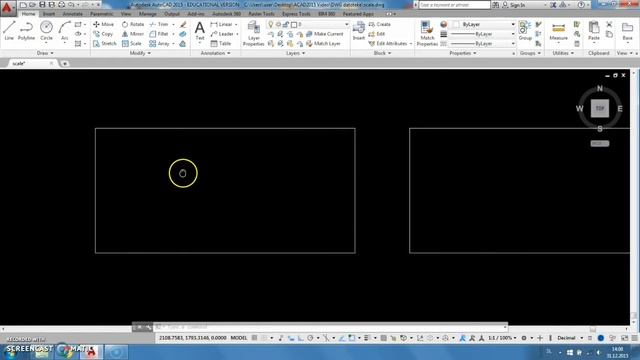Switch to the Output ribbon tab
Image resolution: width=640 pixels, height=360 pixels.
(172, 14)
